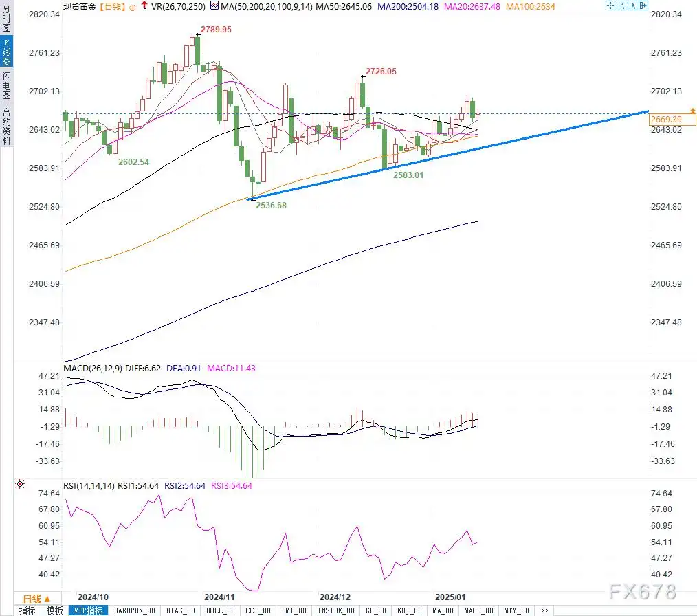This screenshot has width=697, height=616.
Task: Click the MA50:2645.06 value
Action: 344,7
